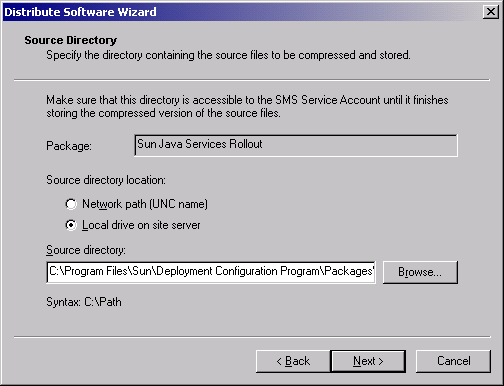The width and height of the screenshot is (504, 386).
Task: Proceed with the Next button
Action: 368,361
